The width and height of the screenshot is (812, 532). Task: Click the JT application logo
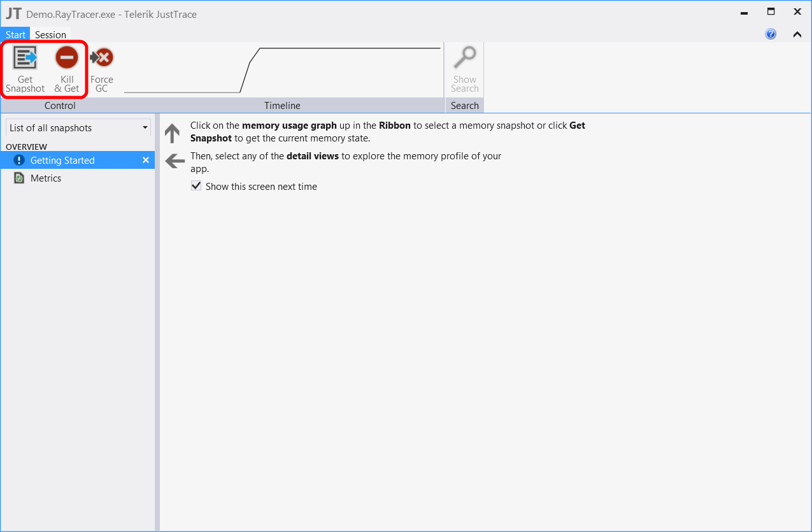point(13,13)
